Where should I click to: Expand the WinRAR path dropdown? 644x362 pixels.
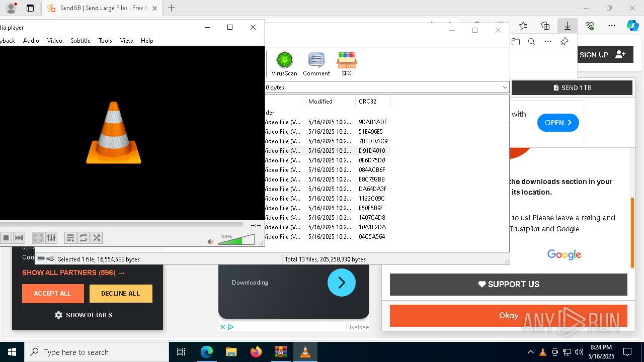pos(505,87)
